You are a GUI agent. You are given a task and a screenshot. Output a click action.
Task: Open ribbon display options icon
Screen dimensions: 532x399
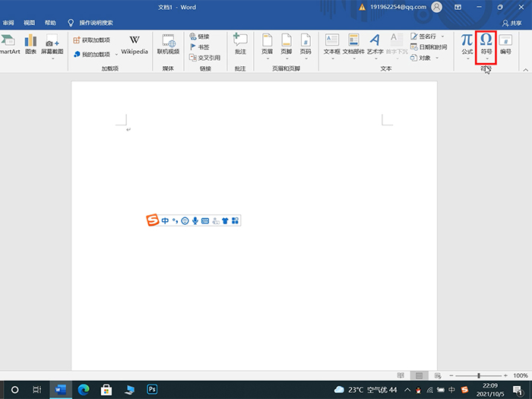point(458,7)
